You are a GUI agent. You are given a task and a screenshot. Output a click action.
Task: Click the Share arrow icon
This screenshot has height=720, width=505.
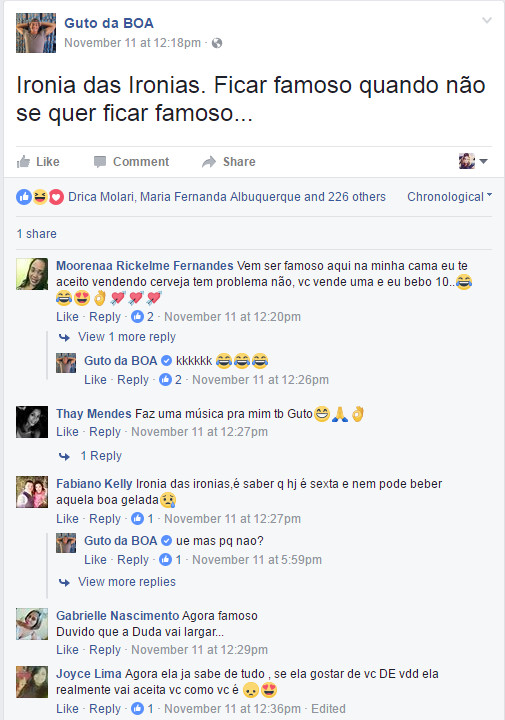click(x=209, y=162)
